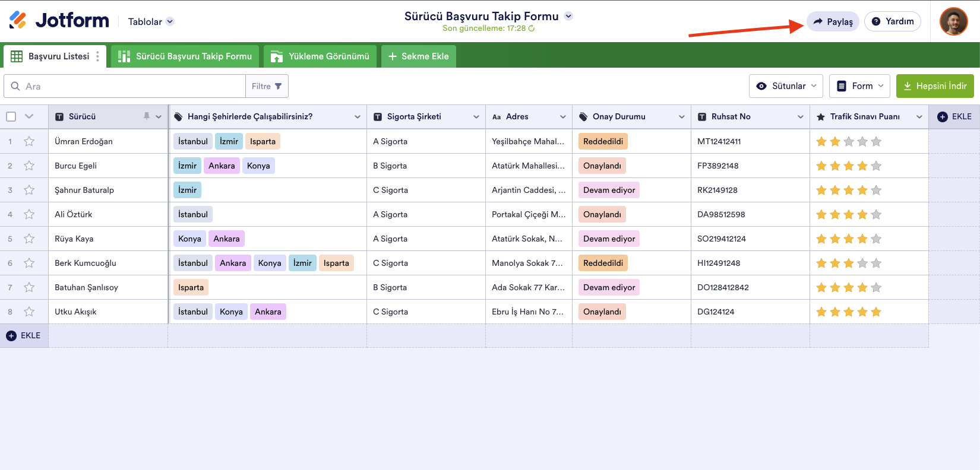Image resolution: width=980 pixels, height=470 pixels.
Task: Click the Paylaş share button
Action: (833, 21)
